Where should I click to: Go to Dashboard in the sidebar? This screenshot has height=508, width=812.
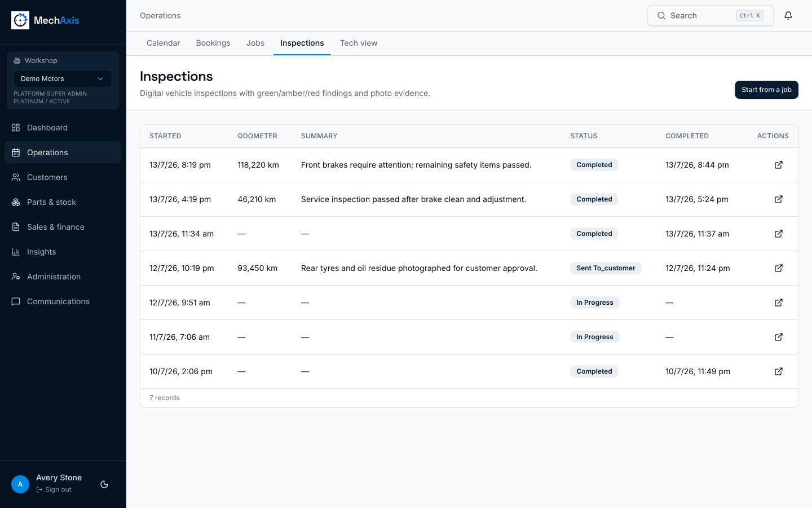63,128
